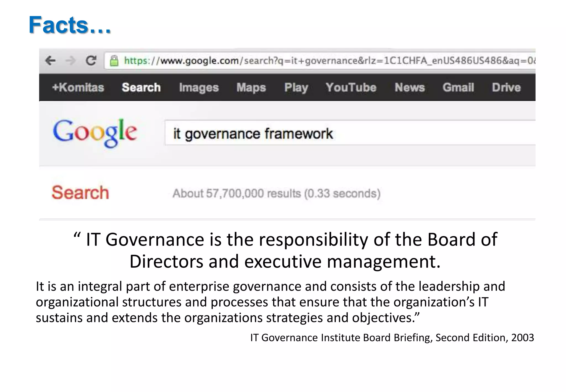566x392 pixels.
Task: Click 'It is an integral part of enterprise' line
Action: click(x=270, y=286)
